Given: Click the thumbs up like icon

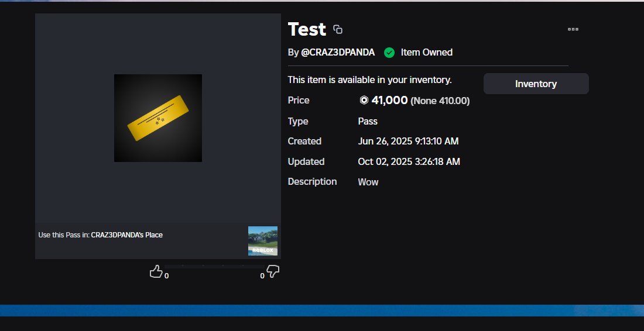Looking at the screenshot, I should click(x=156, y=271).
